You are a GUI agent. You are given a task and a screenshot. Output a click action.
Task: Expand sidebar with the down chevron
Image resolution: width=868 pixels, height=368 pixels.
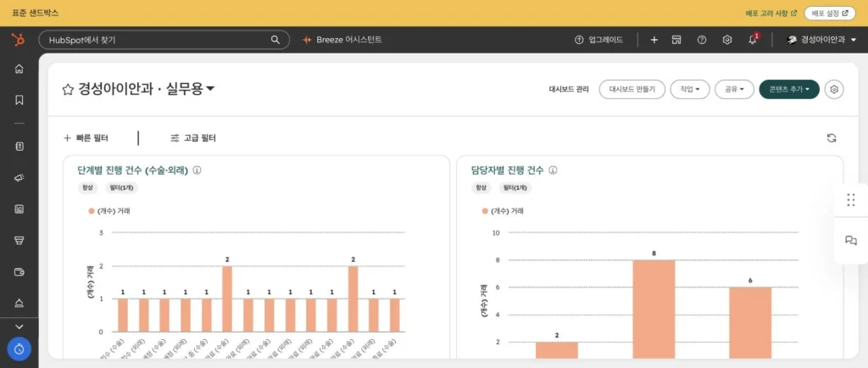pyautogui.click(x=19, y=327)
